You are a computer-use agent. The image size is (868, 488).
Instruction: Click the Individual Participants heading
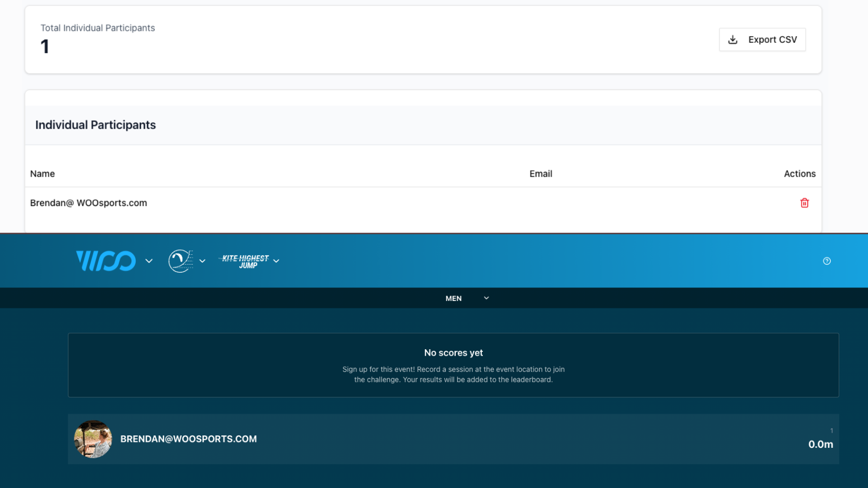pyautogui.click(x=95, y=125)
